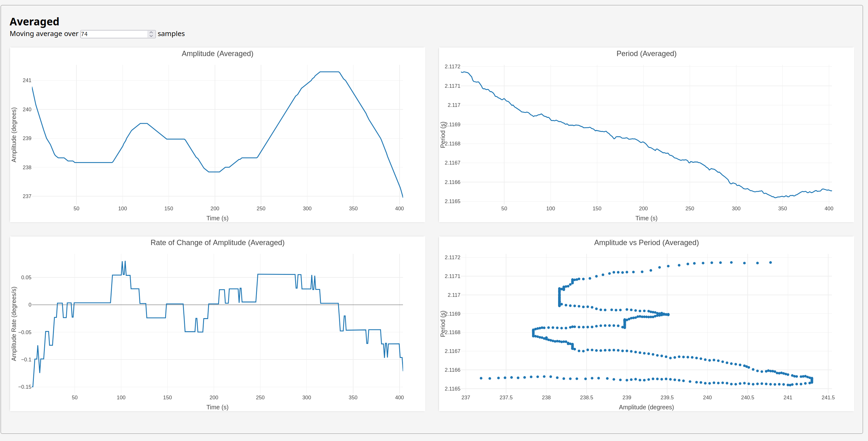868x441 pixels.
Task: Click Time (s) label under Amplitude chart
Action: tap(217, 218)
